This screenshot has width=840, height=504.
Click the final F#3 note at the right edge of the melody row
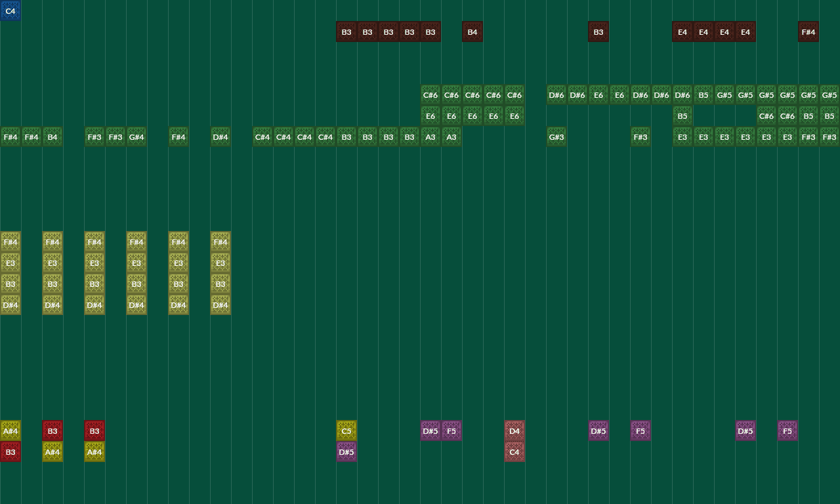(x=829, y=136)
